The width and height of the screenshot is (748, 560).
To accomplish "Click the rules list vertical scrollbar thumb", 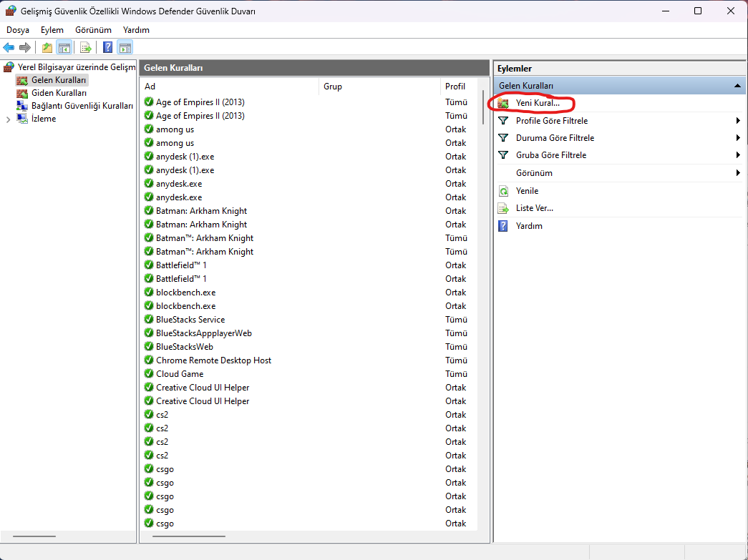I will (483, 108).
